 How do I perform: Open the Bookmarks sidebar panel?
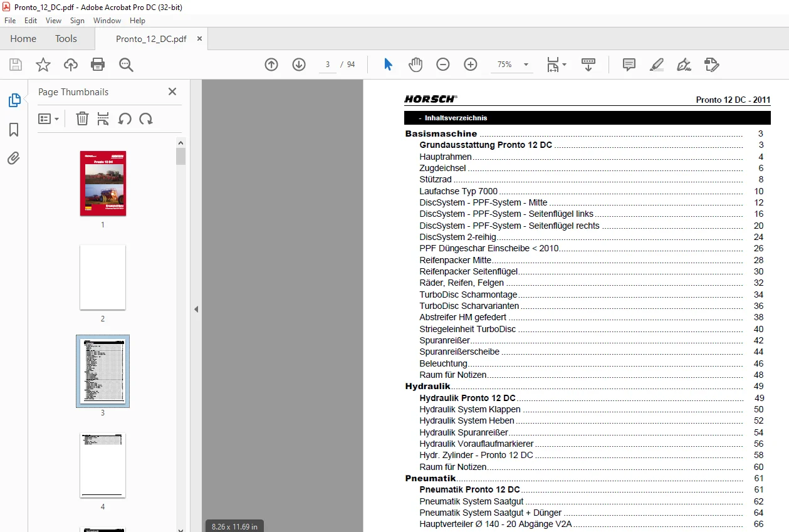pos(14,130)
